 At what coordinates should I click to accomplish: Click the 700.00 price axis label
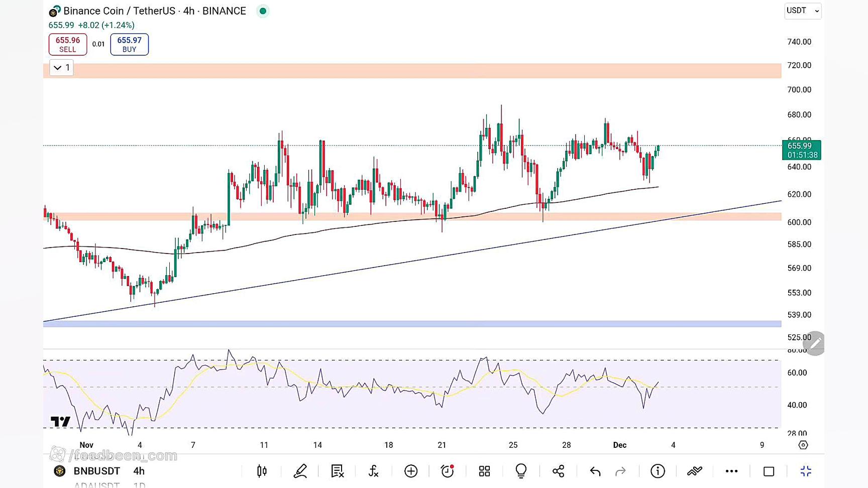click(x=799, y=90)
